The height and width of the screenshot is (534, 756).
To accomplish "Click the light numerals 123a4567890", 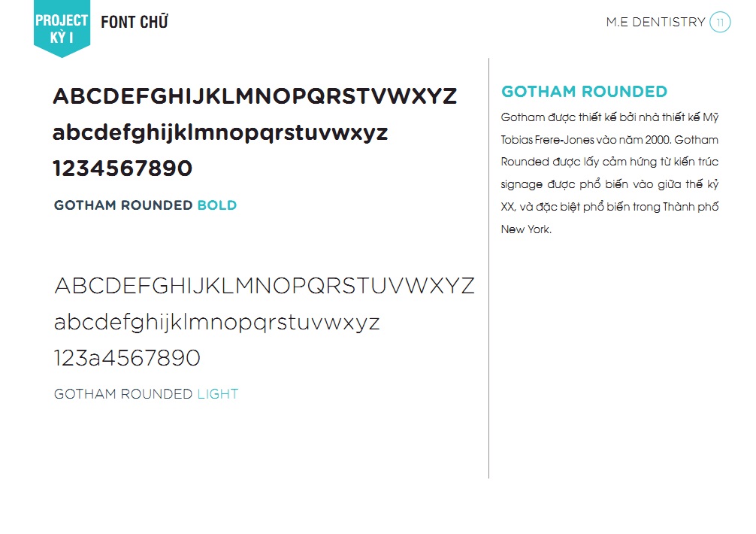I will 127,358.
